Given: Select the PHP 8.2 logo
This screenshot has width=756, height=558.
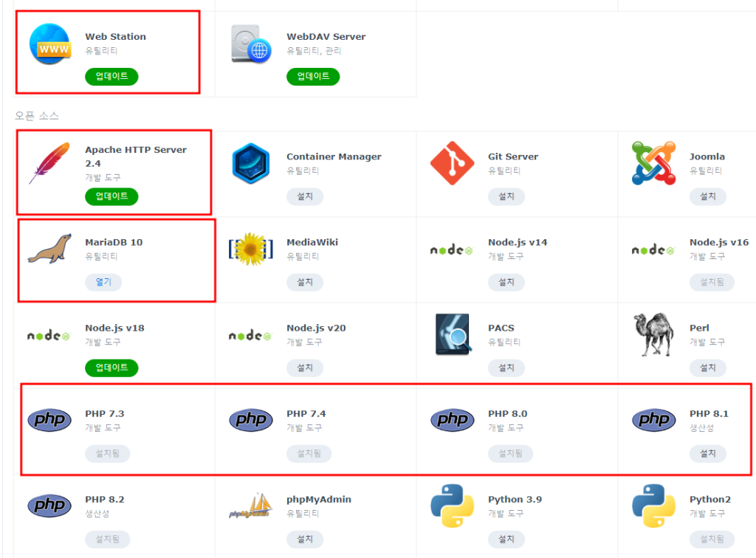Looking at the screenshot, I should [49, 506].
